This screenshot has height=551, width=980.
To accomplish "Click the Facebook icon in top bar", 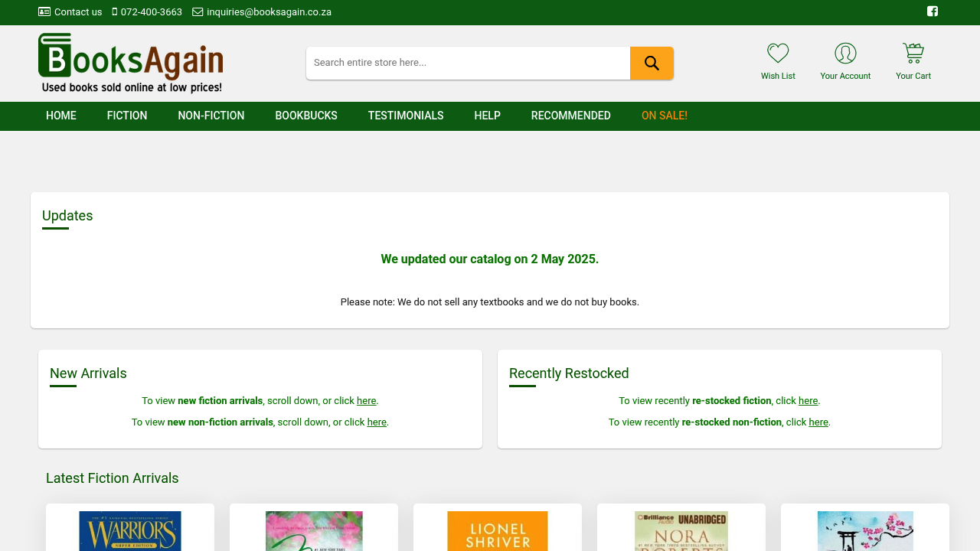I will coord(933,11).
